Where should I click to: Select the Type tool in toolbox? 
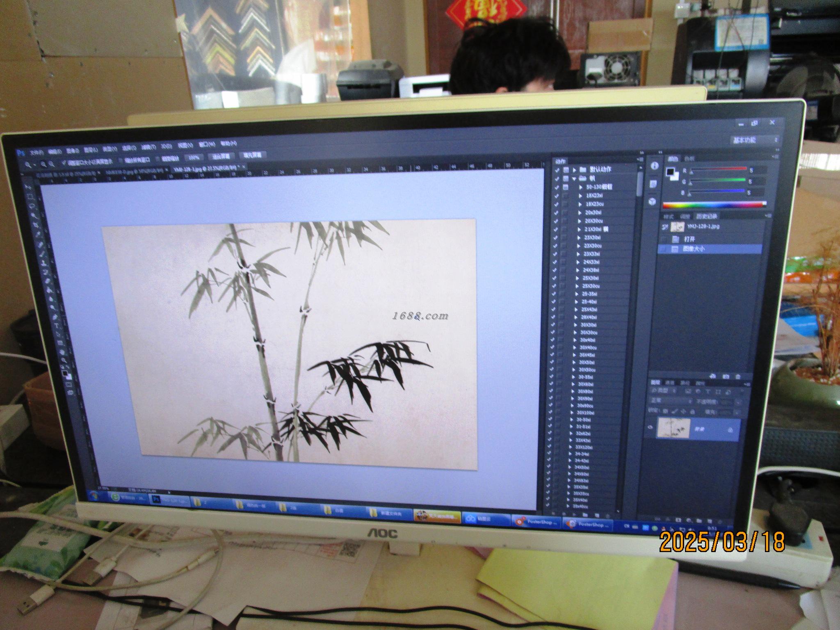[56, 326]
